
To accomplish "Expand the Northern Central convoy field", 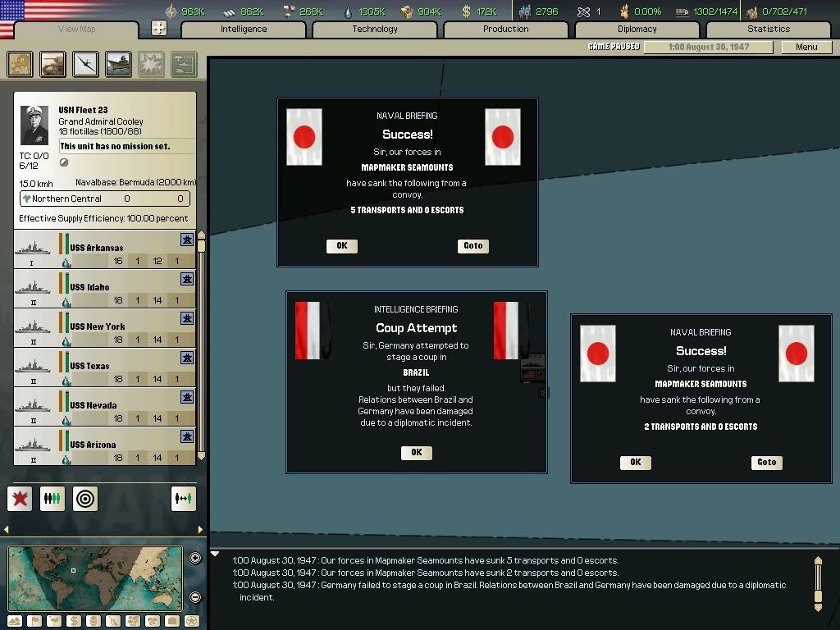I will coord(104,198).
